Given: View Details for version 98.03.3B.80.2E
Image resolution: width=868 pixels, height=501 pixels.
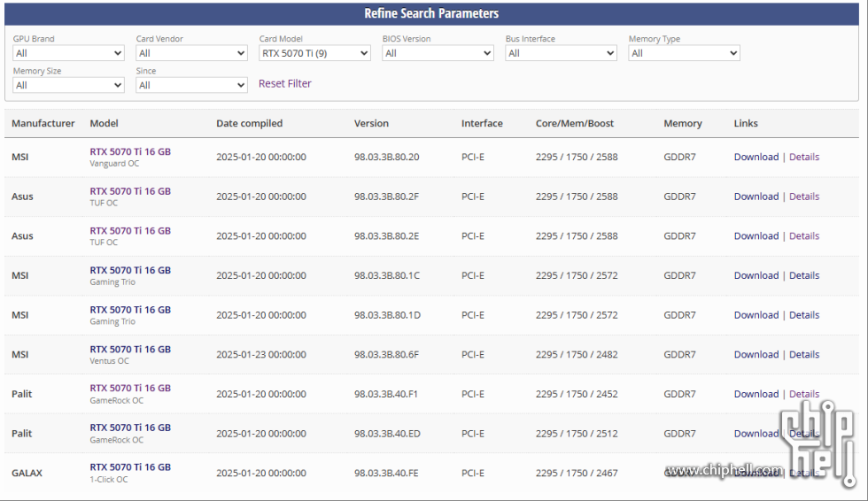Looking at the screenshot, I should click(x=804, y=236).
